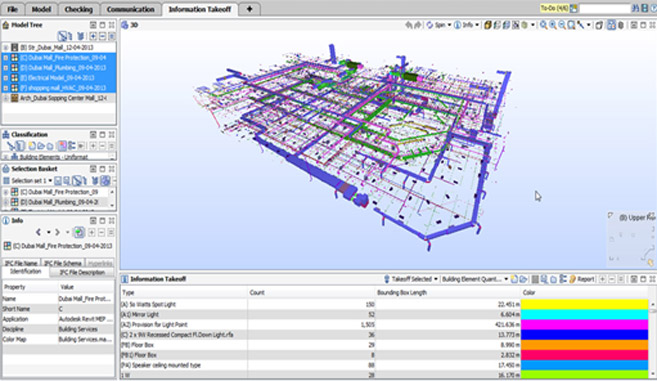
Task: Expand the Str_Dubai_Mall model tree node
Action: pos(6,47)
